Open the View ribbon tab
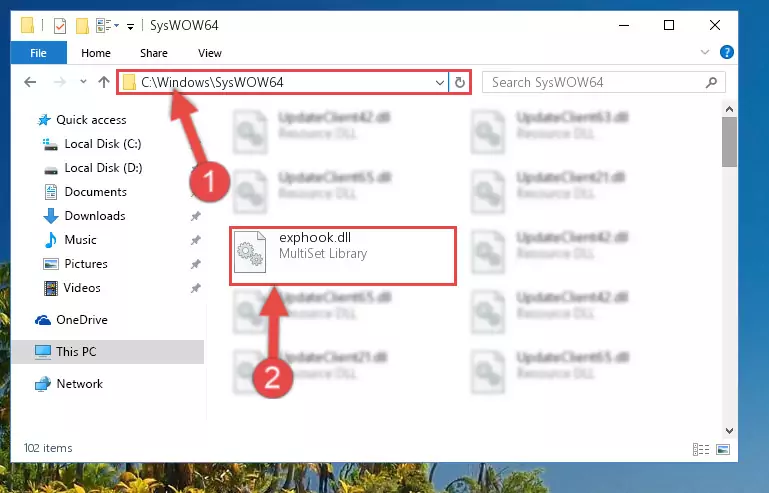Screen dimensions: 769x493 [x=209, y=53]
